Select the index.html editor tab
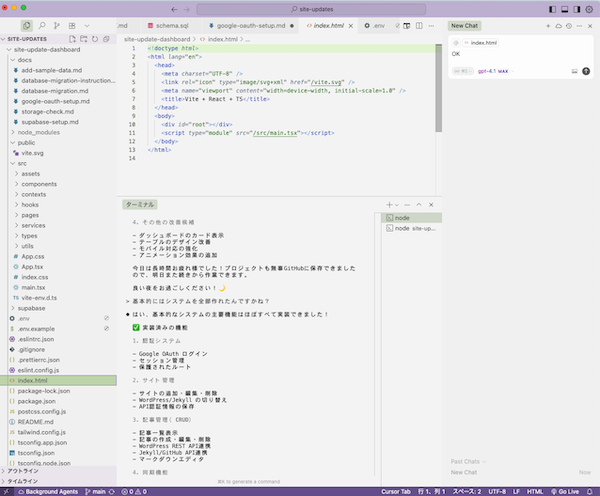This screenshot has width=600, height=496. pyautogui.click(x=329, y=26)
